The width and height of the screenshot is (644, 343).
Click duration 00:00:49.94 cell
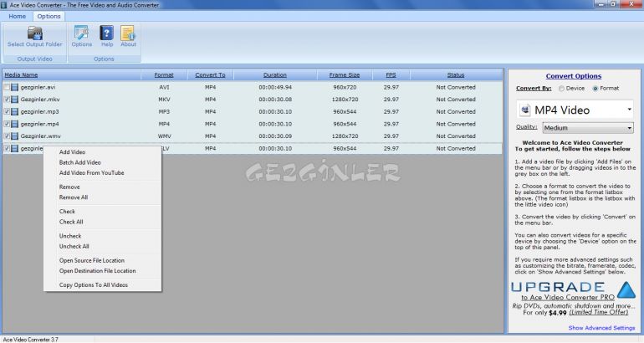[x=275, y=88]
